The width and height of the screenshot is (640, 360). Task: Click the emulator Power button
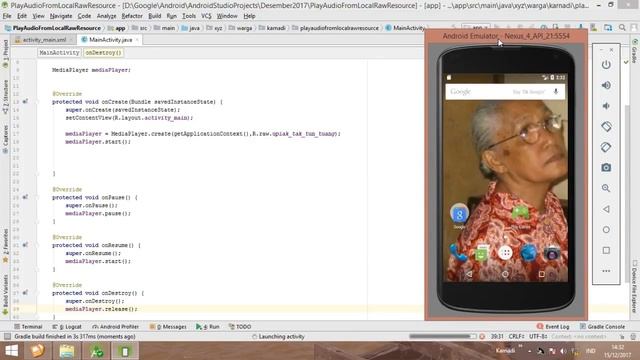click(x=606, y=64)
